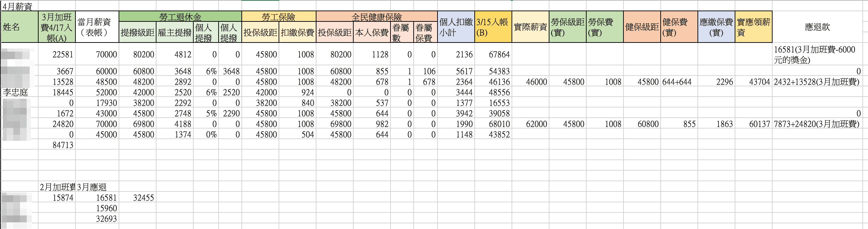Click the sum cell 32455

[x=138, y=198]
